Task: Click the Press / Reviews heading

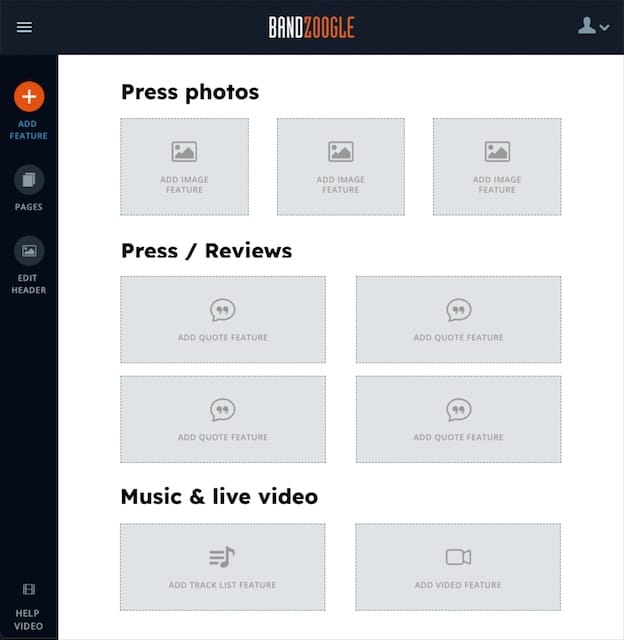Action: pyautogui.click(x=207, y=251)
